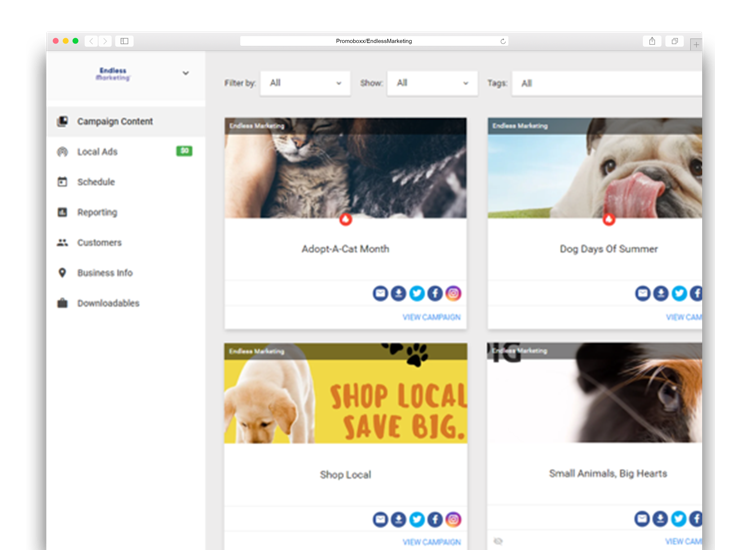
Task: Open Business Info page
Action: coord(126,272)
